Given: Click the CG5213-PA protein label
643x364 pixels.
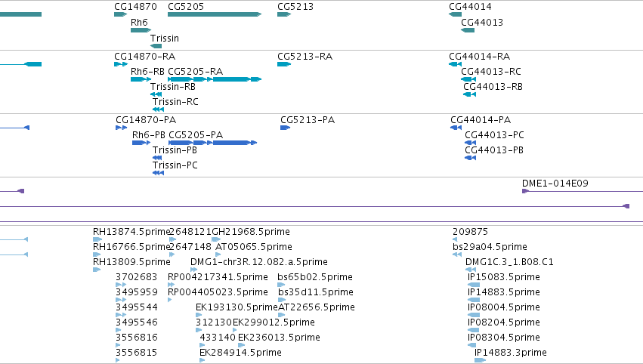Looking at the screenshot, I should click(308, 119).
